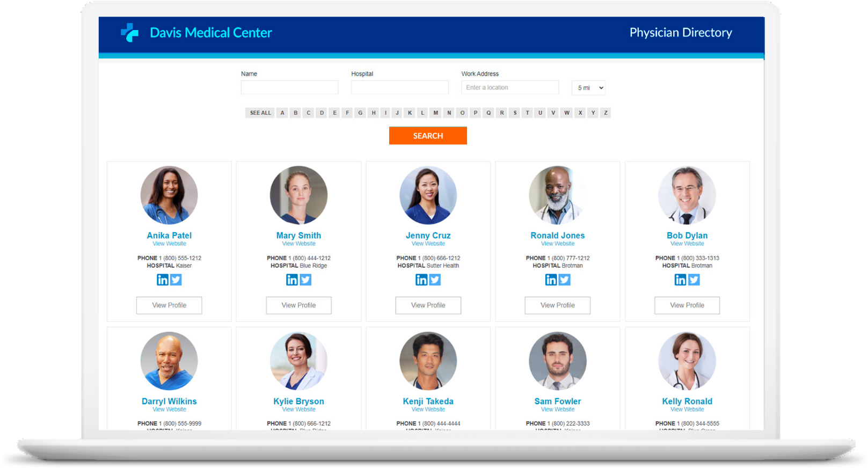Open Darryl Wilkins's View Website link
Image resolution: width=868 pixels, height=470 pixels.
point(169,409)
